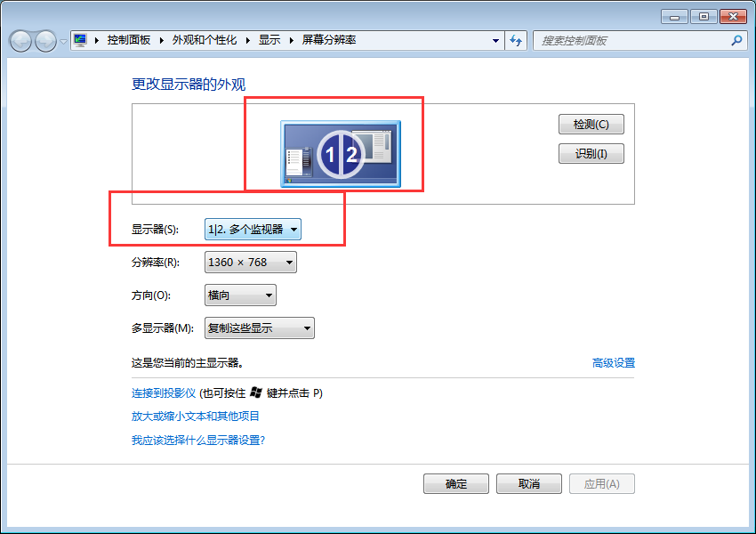The image size is (756, 534).
Task: Expand the address bar history dropdown arrow
Action: (495, 40)
